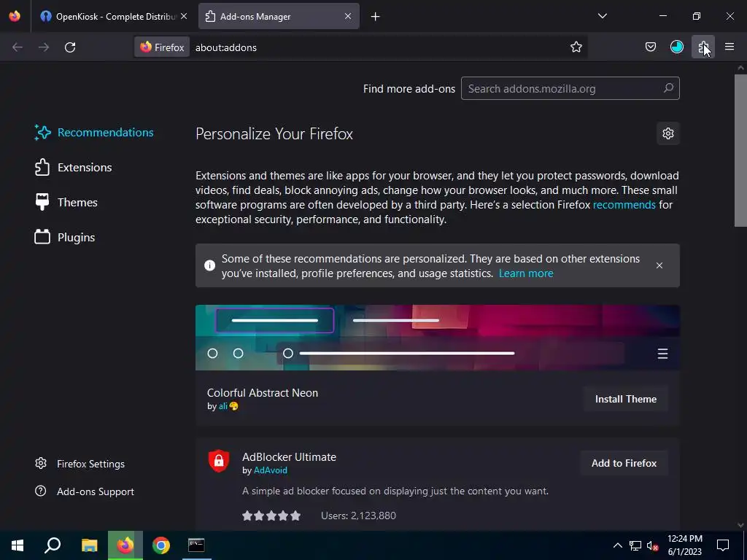The height and width of the screenshot is (560, 747).
Task: Close the OpenKiosk tab
Action: (x=184, y=16)
